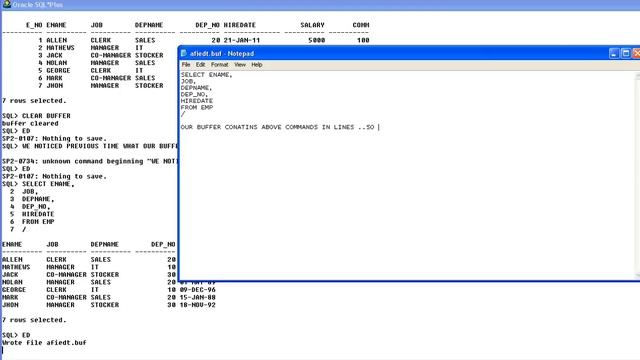The image size is (640, 360).
Task: Click MATHEWS in second result table
Action: pos(16,267)
